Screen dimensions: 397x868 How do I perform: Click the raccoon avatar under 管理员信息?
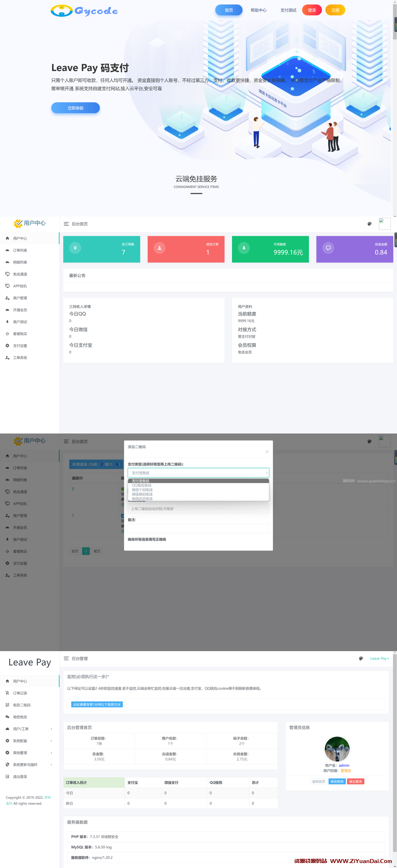(337, 749)
